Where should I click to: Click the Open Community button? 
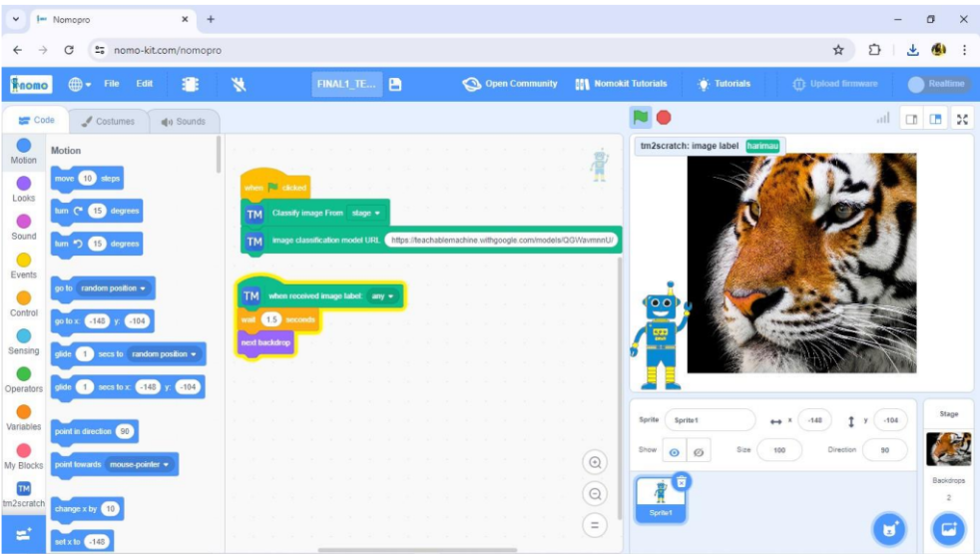point(510,84)
